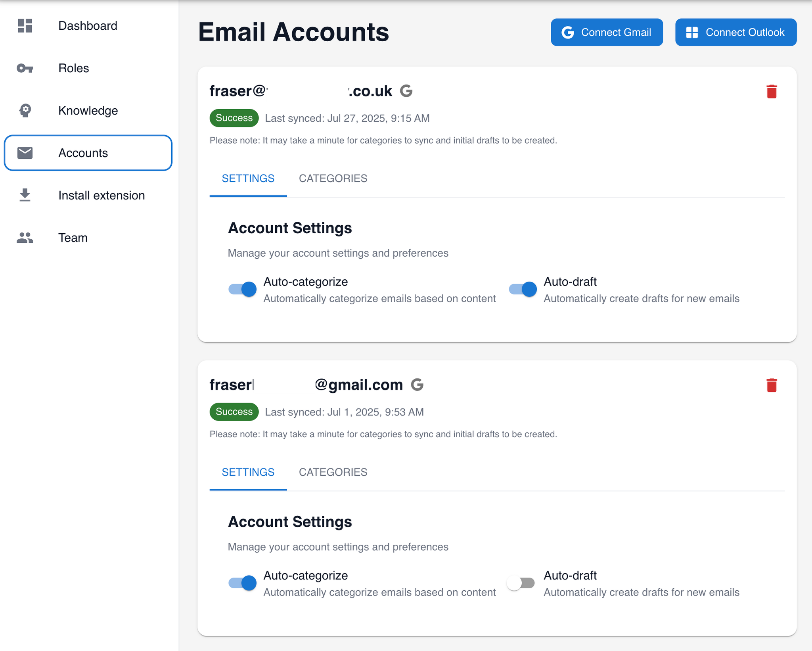Click the Install extension download icon

(x=25, y=195)
